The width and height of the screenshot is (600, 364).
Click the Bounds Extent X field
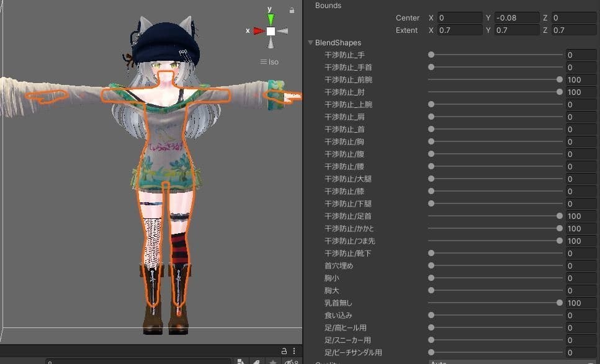(459, 30)
